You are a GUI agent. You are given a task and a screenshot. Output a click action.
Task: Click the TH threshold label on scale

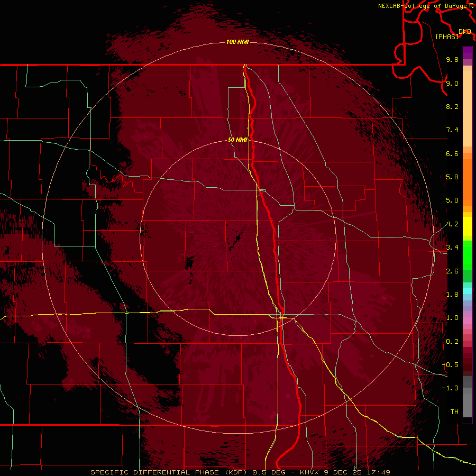pyautogui.click(x=454, y=412)
